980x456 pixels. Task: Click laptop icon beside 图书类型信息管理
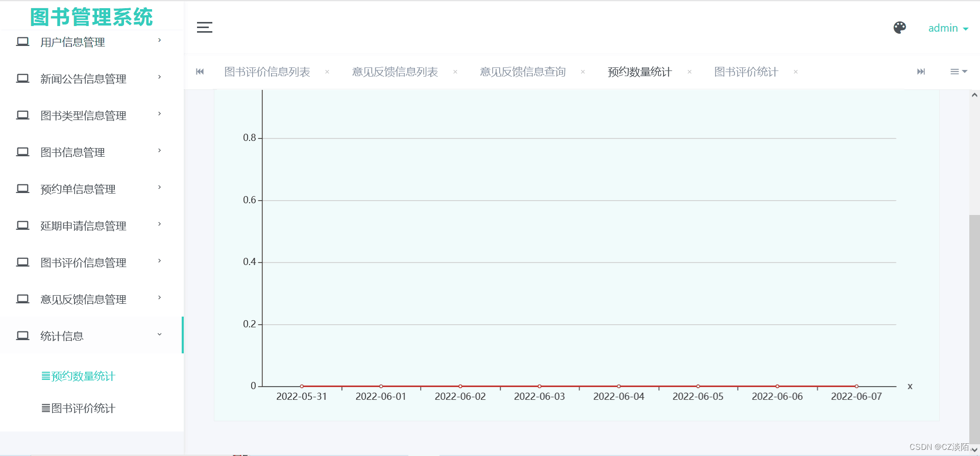pos(22,115)
